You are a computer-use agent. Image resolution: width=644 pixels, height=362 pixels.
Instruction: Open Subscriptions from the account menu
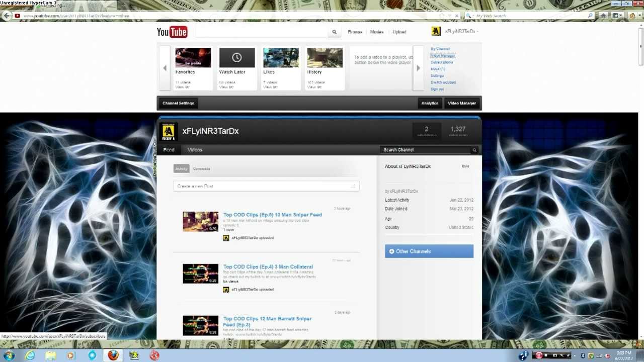click(x=442, y=62)
